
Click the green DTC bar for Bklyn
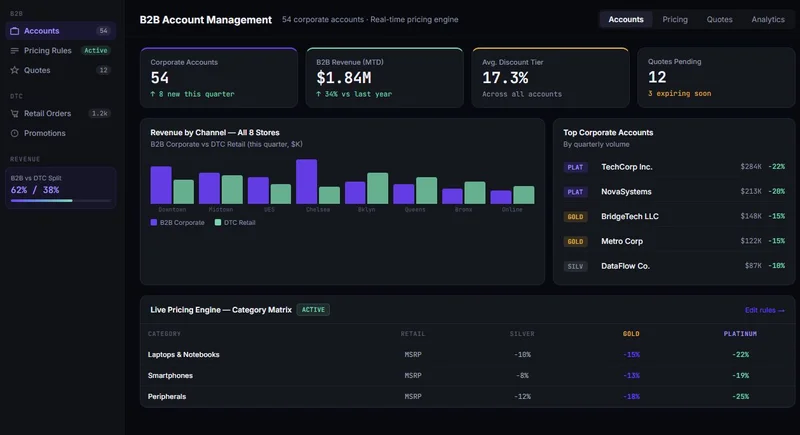(378, 188)
